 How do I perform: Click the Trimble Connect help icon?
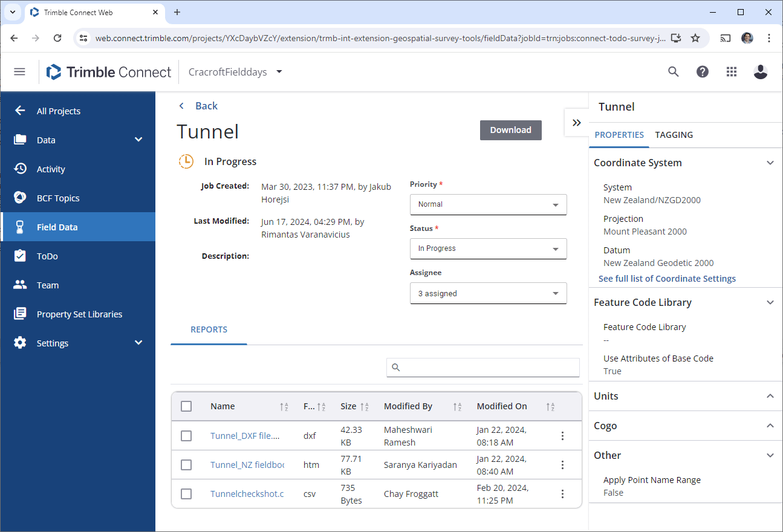point(702,71)
